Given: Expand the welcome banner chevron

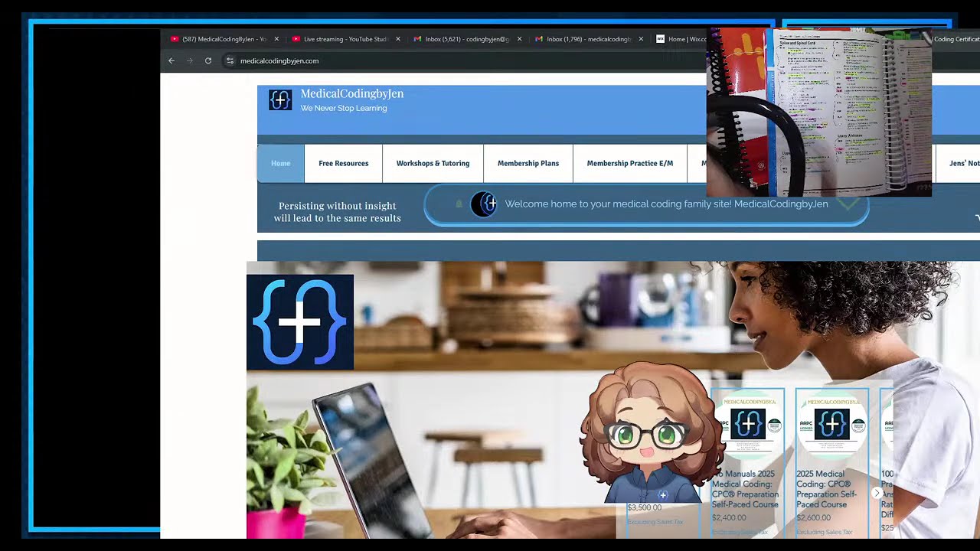Looking at the screenshot, I should (848, 204).
